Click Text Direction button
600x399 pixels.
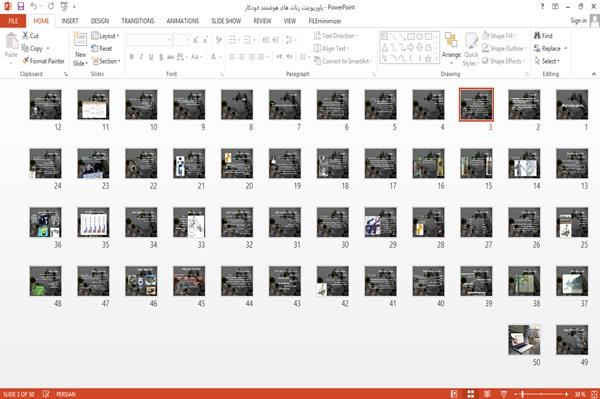coord(336,36)
